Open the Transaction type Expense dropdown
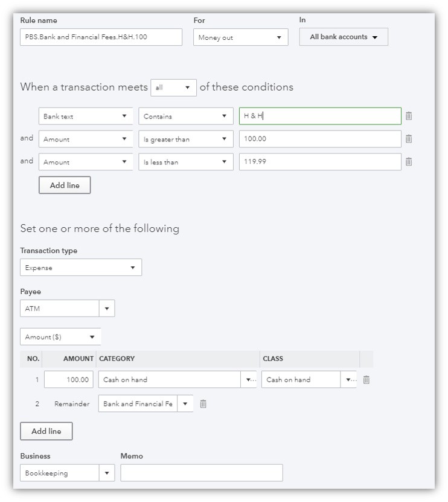The height and width of the screenshot is (502, 448). tap(81, 268)
